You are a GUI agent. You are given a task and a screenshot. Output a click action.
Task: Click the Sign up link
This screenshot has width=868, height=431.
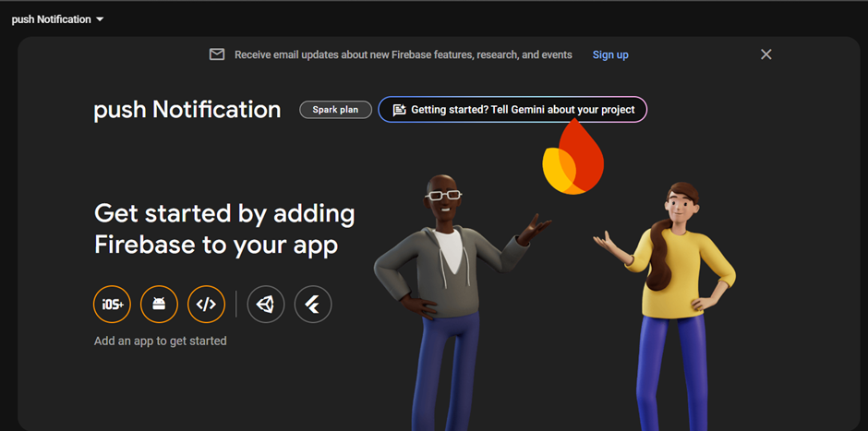pyautogui.click(x=610, y=54)
